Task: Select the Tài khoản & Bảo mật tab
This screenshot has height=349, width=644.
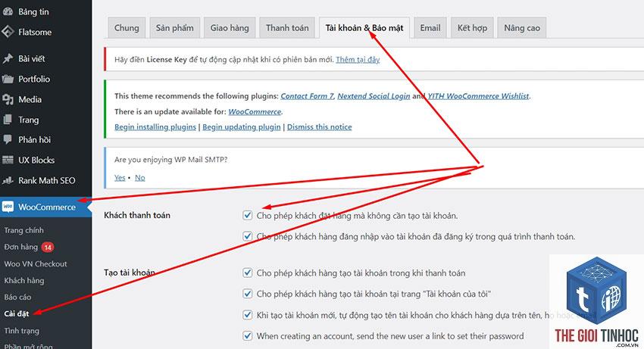Action: (x=364, y=28)
